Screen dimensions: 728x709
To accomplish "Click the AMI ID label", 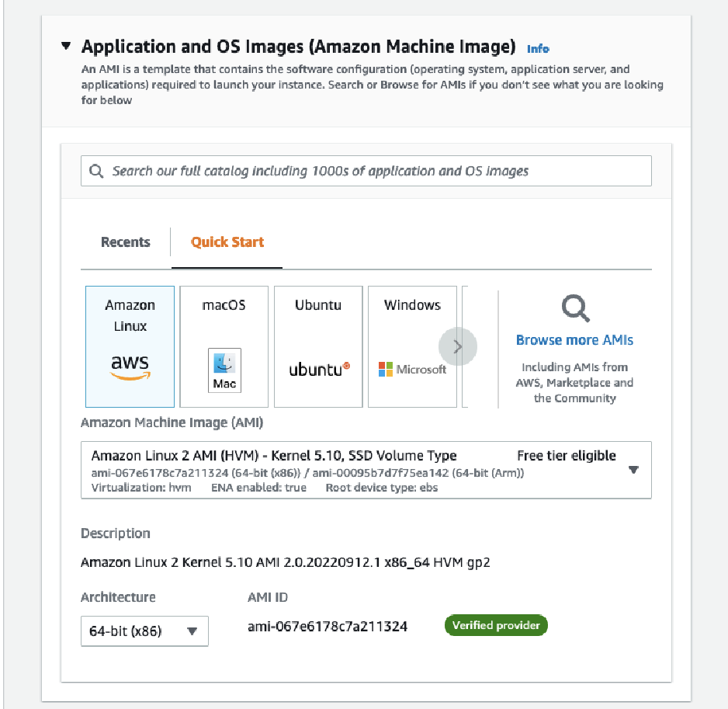I will (268, 597).
